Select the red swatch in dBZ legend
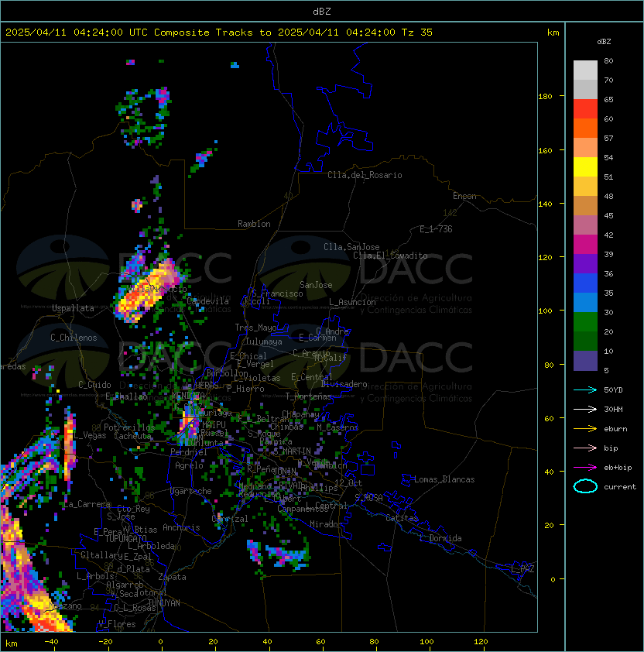This screenshot has height=652, width=644. 585,109
